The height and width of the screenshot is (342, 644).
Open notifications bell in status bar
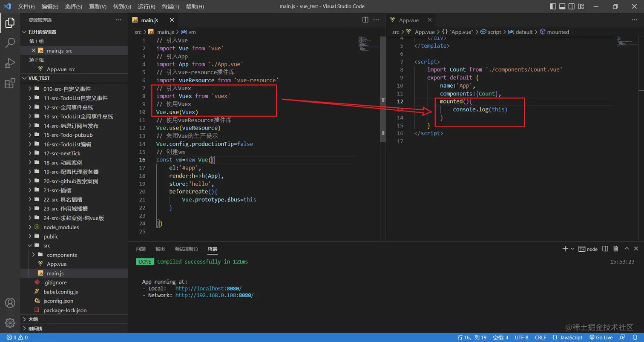(635, 337)
